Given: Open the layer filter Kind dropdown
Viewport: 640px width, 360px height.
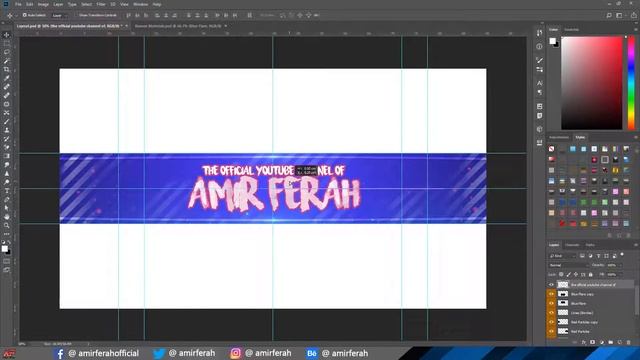Looking at the screenshot, I should click(x=562, y=256).
